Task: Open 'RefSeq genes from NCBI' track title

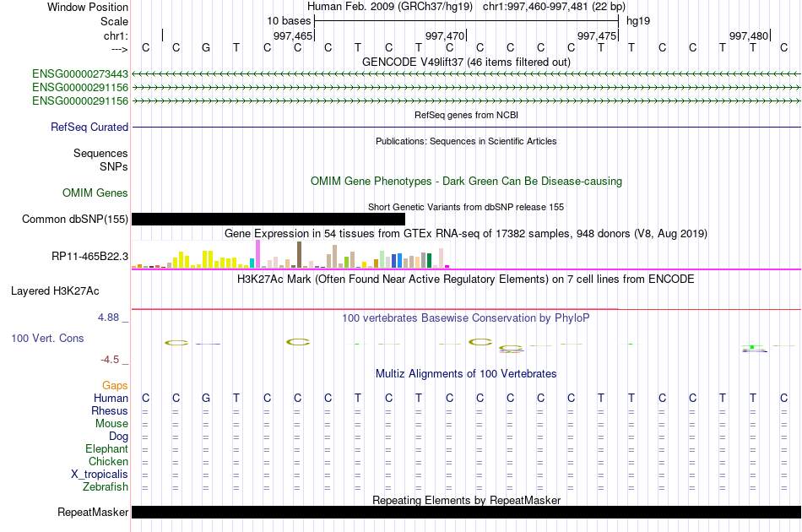Action: click(466, 115)
